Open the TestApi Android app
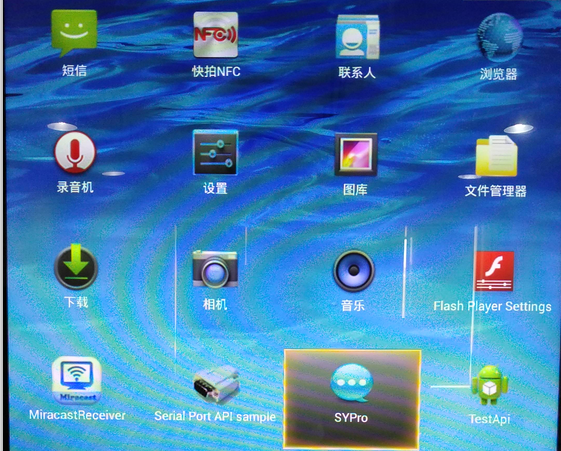The width and height of the screenshot is (561, 451). [489, 385]
